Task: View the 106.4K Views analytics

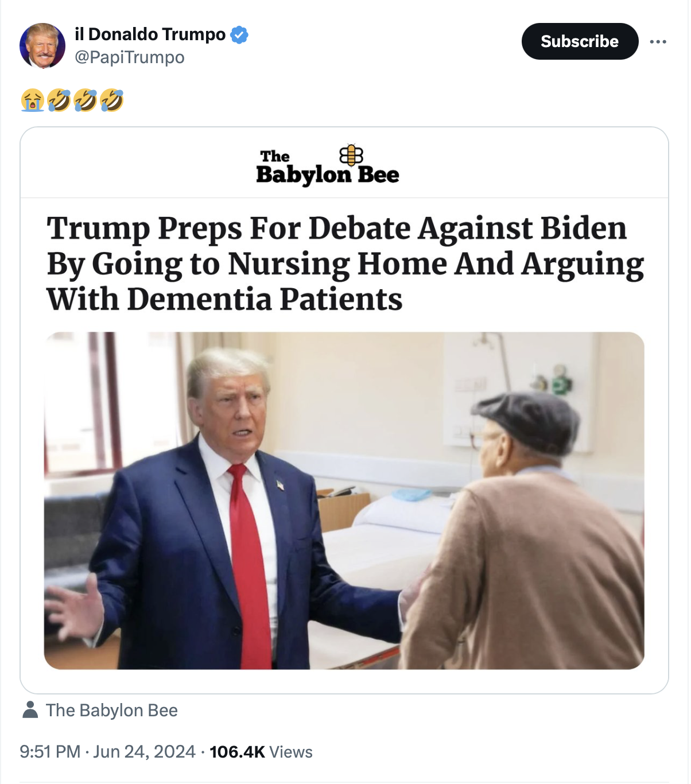Action: point(261,752)
